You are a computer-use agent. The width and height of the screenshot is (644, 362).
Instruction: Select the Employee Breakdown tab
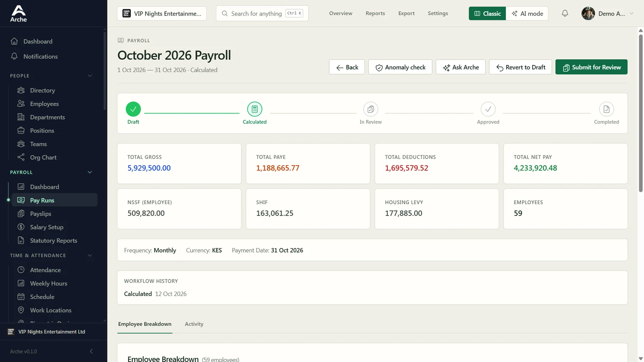point(145,324)
